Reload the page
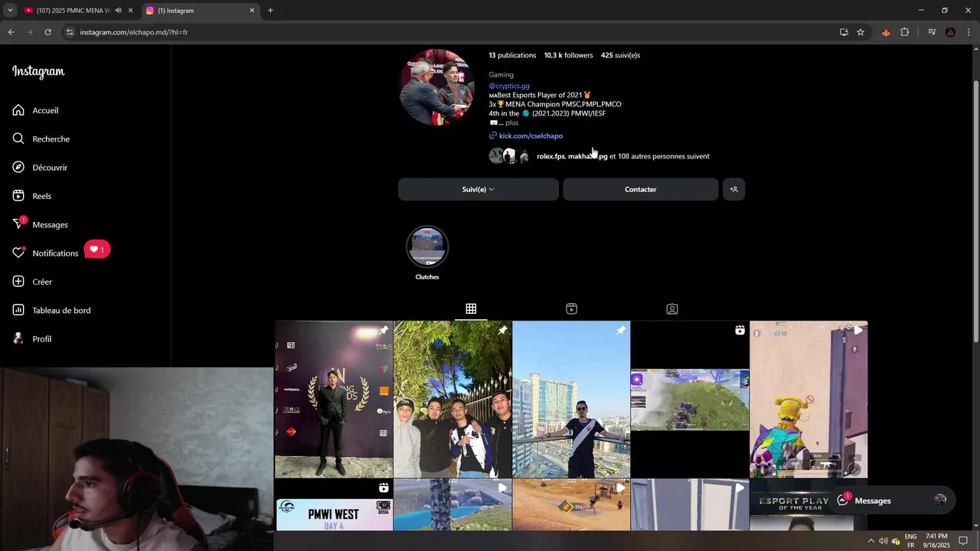980x551 pixels. tap(47, 32)
